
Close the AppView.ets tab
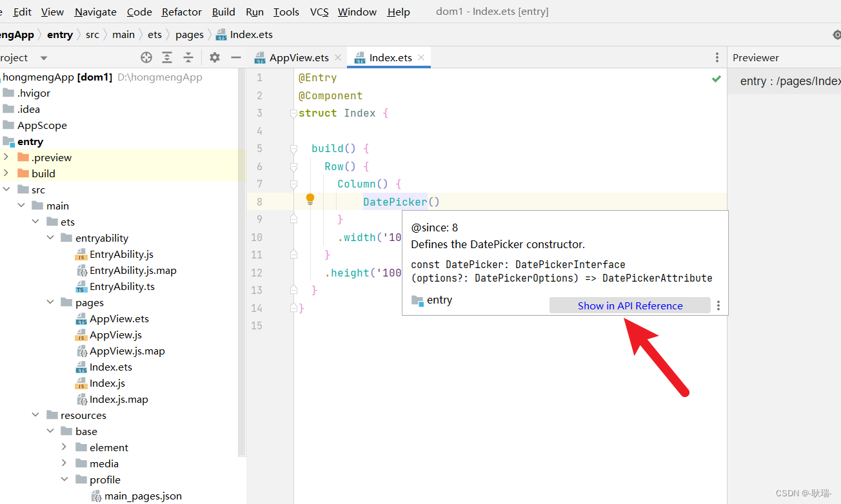pyautogui.click(x=338, y=57)
